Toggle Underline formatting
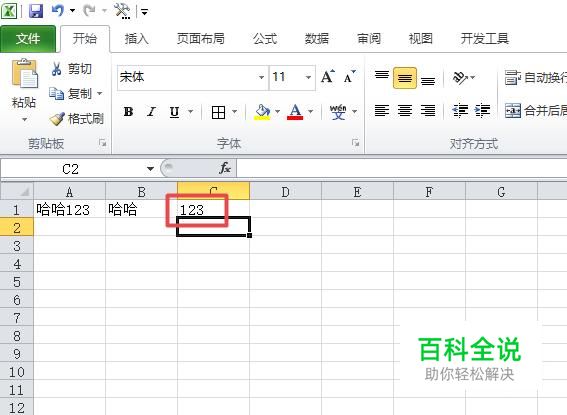The image size is (567, 415). [175, 112]
